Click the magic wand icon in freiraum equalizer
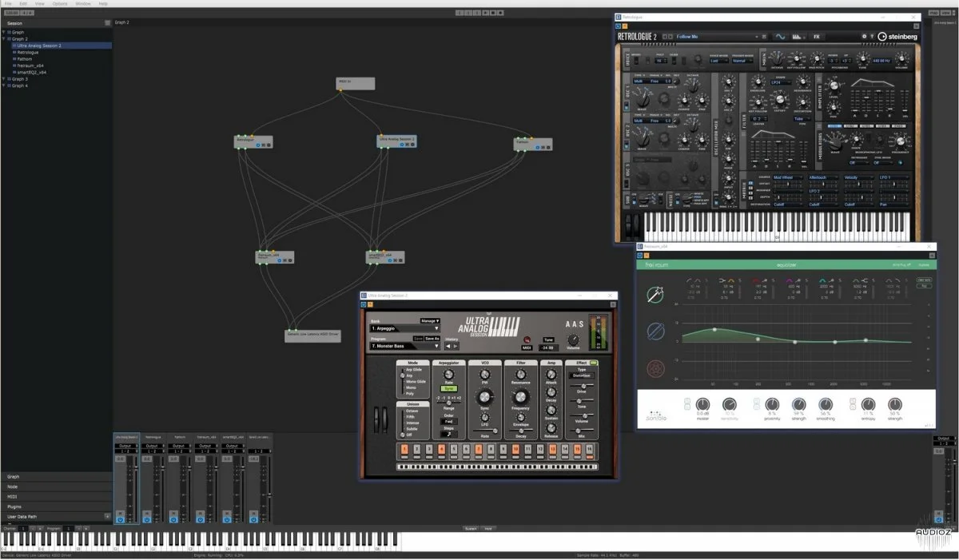The image size is (959, 560). coord(655,295)
